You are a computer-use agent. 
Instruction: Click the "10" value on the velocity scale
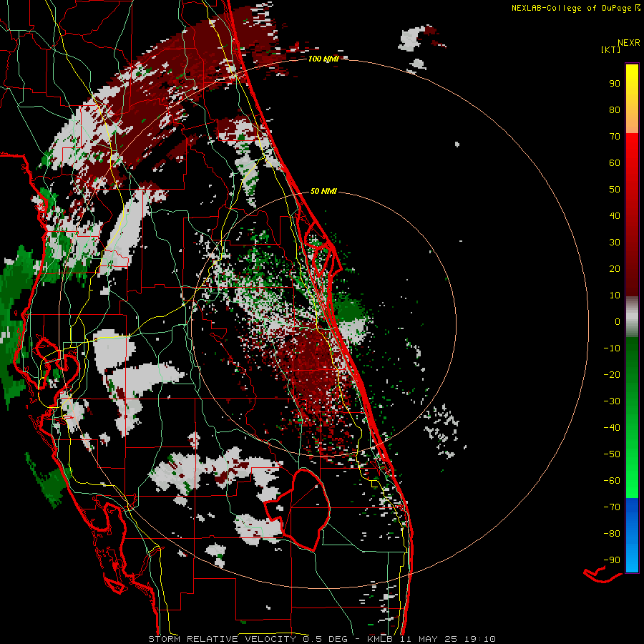pyautogui.click(x=615, y=296)
